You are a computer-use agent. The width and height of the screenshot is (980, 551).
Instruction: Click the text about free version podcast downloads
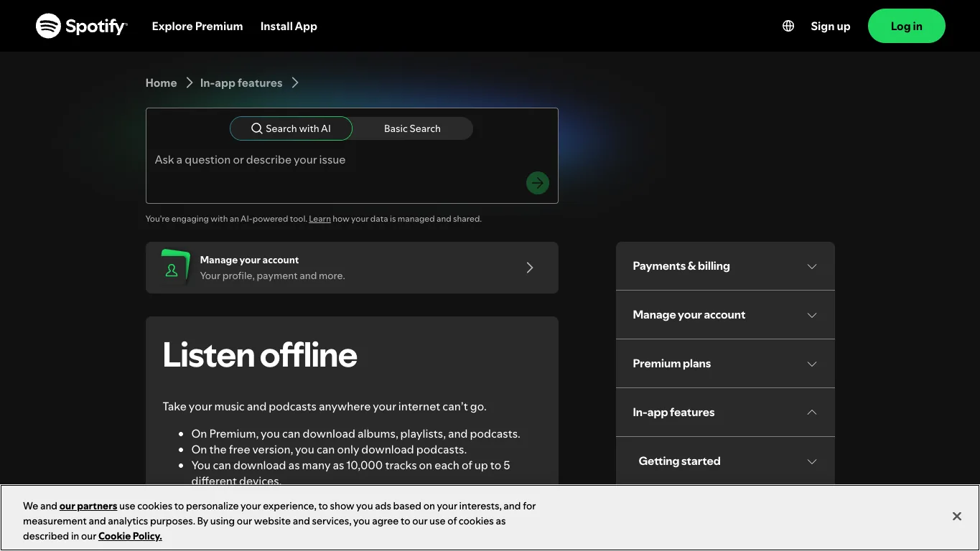tap(329, 450)
